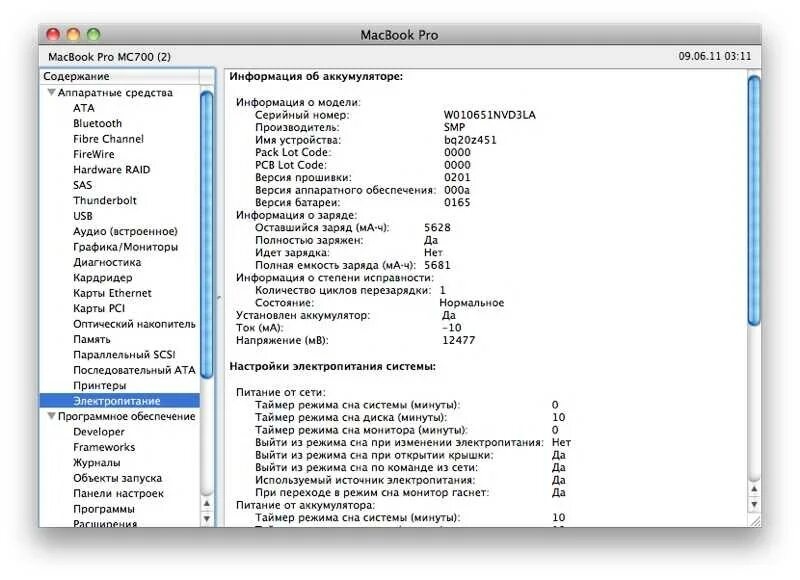Click serial number W010651NVD3LA
Viewport: 800px width, 580px height.
pos(489,115)
